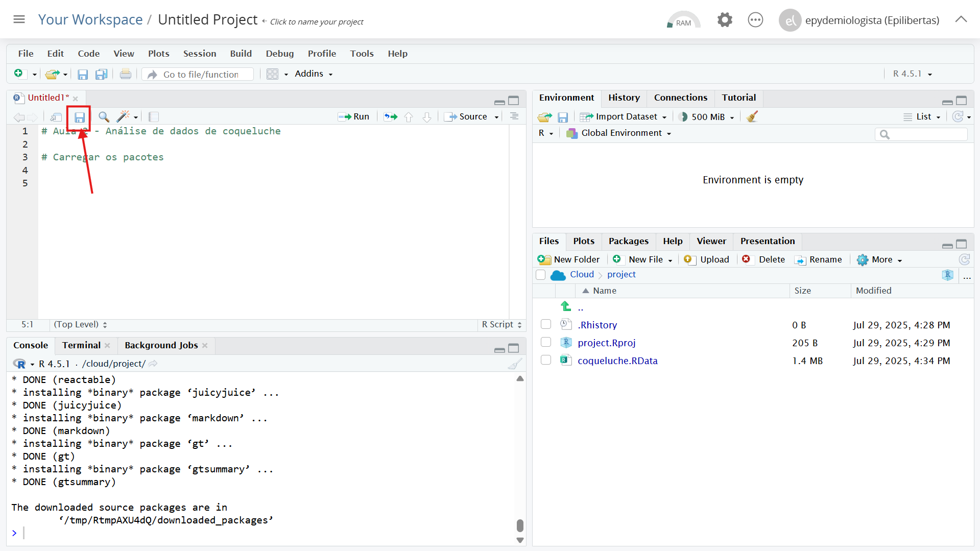Check the box next to coqueluche.RData
The width and height of the screenshot is (980, 551).
[x=546, y=360]
